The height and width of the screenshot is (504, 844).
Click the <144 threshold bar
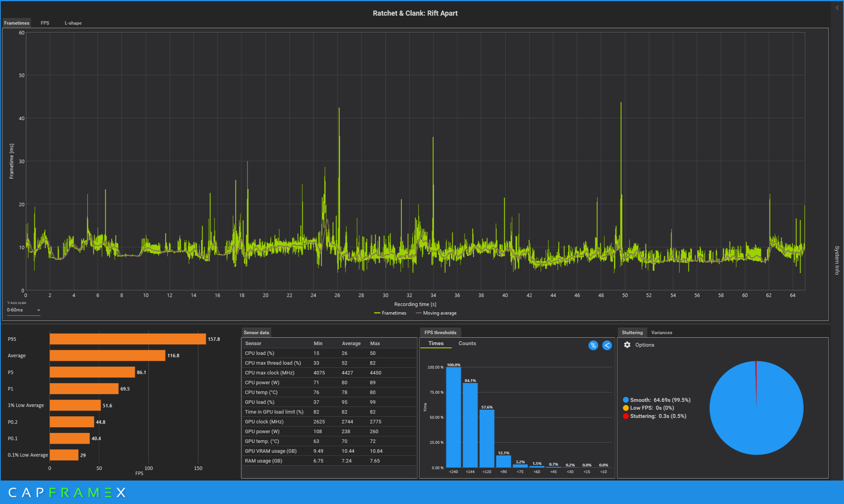coord(470,425)
